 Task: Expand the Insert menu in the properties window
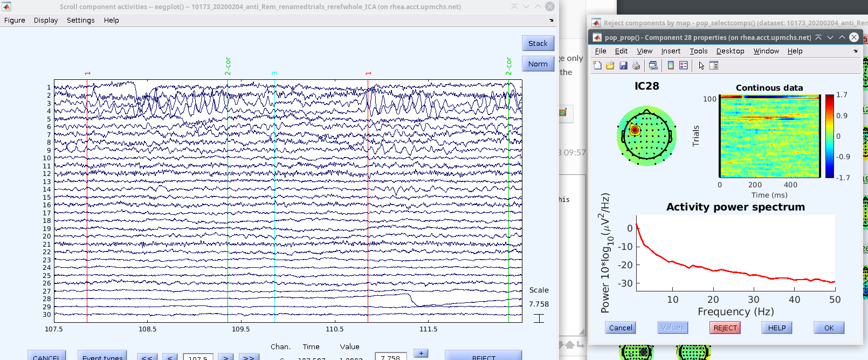[671, 51]
